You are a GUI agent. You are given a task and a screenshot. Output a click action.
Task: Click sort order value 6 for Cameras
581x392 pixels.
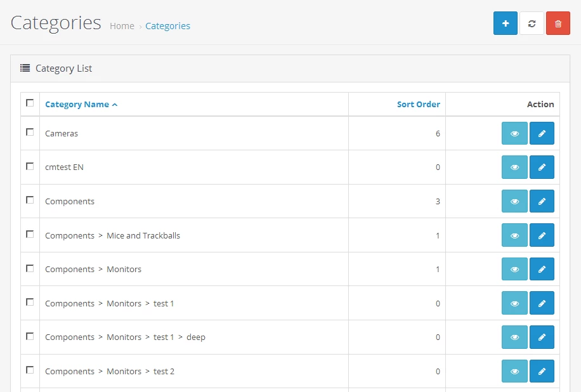point(438,134)
